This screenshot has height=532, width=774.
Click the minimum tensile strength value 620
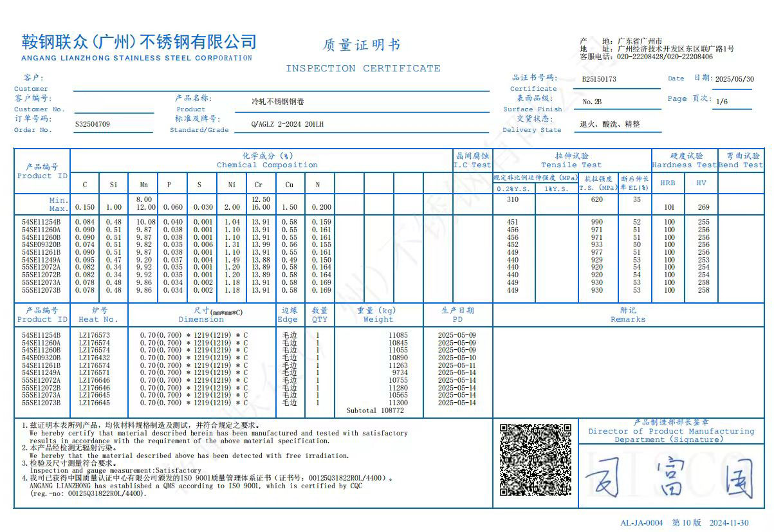click(597, 199)
